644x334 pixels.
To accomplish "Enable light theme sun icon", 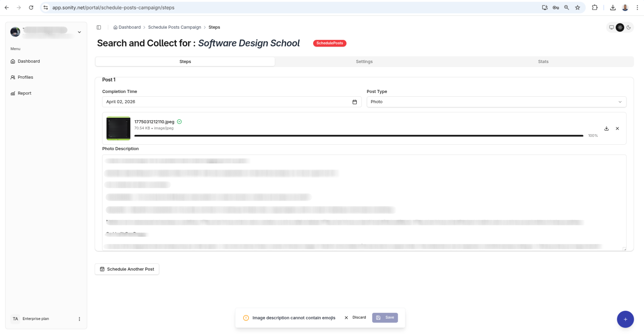I will [620, 27].
